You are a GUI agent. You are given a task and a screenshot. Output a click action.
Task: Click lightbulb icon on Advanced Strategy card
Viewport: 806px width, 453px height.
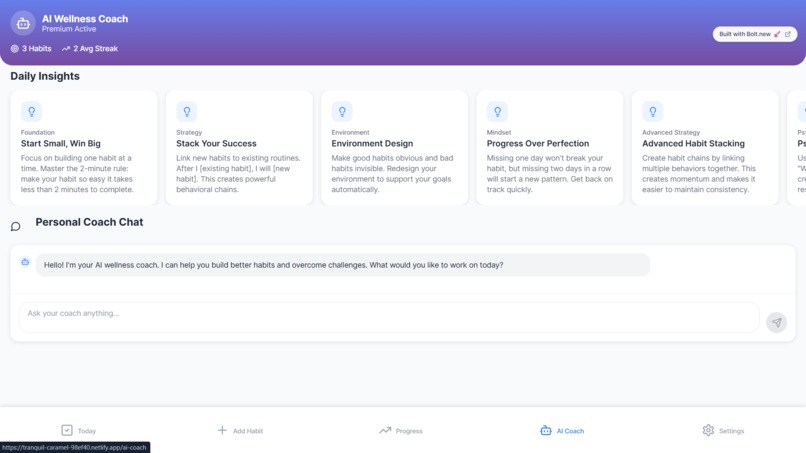click(652, 112)
